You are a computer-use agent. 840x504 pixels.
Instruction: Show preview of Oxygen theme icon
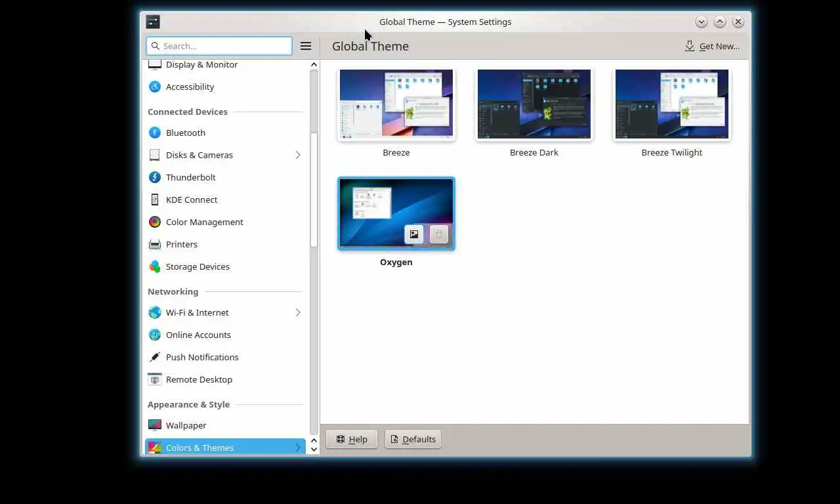[414, 234]
